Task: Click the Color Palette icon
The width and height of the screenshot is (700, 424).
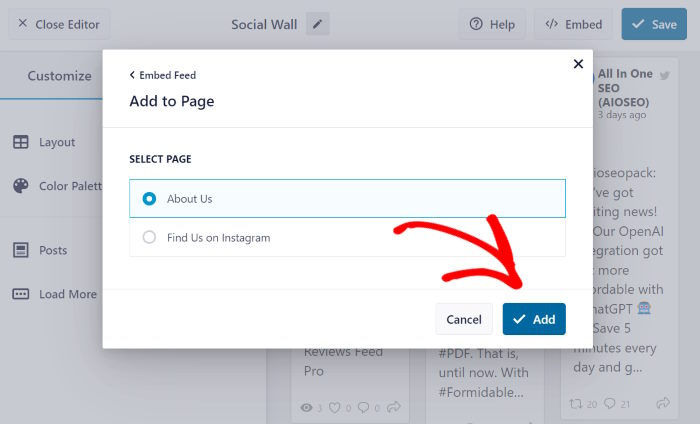Action: [x=21, y=186]
